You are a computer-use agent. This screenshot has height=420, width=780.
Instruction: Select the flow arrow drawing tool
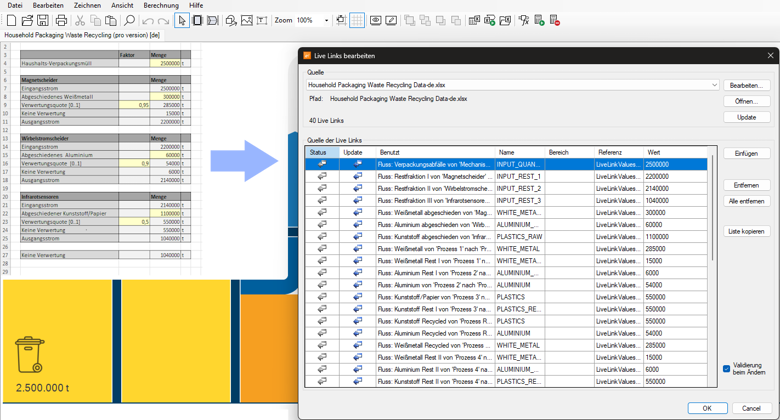coord(213,20)
